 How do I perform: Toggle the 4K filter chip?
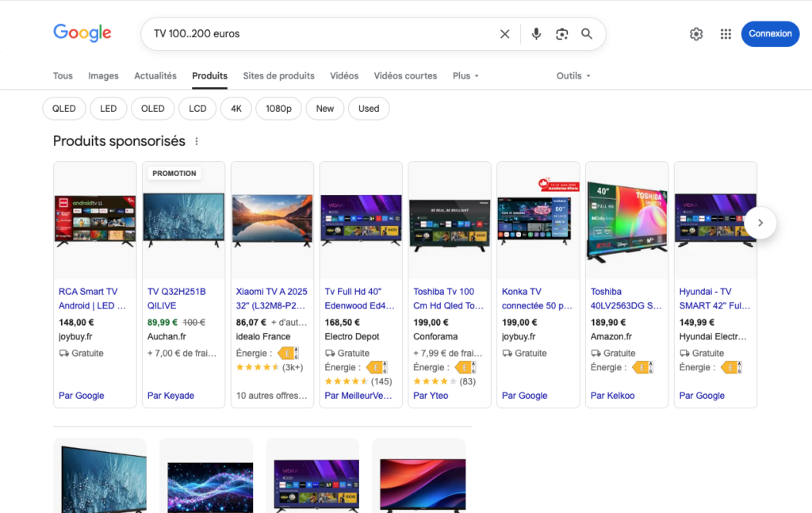click(x=236, y=109)
